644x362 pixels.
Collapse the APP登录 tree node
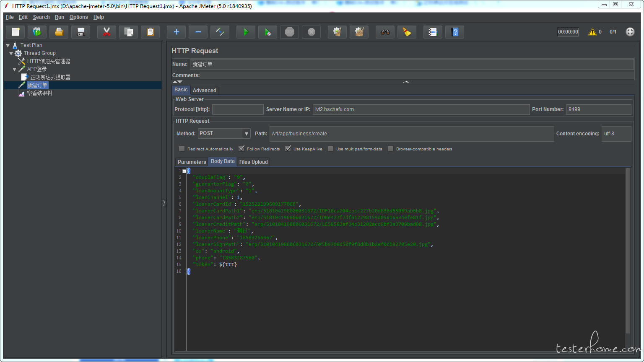pyautogui.click(x=15, y=69)
